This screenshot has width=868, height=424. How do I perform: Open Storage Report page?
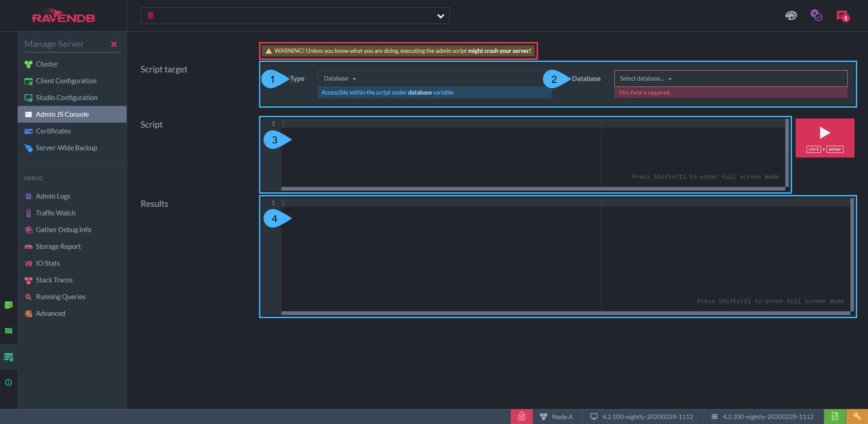coord(72,247)
